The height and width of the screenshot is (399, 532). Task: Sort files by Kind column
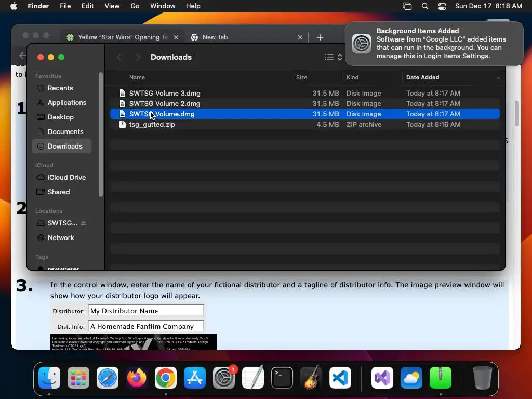pyautogui.click(x=352, y=78)
